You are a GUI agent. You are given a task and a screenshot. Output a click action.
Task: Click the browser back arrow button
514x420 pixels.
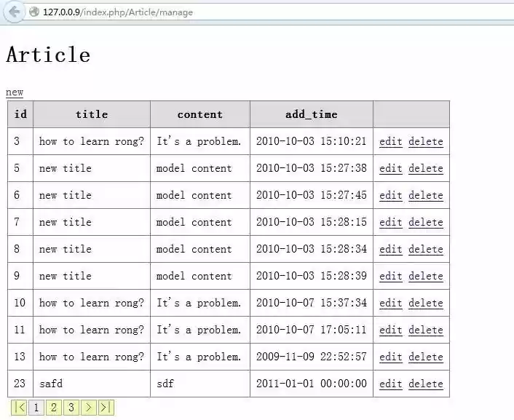click(x=14, y=12)
